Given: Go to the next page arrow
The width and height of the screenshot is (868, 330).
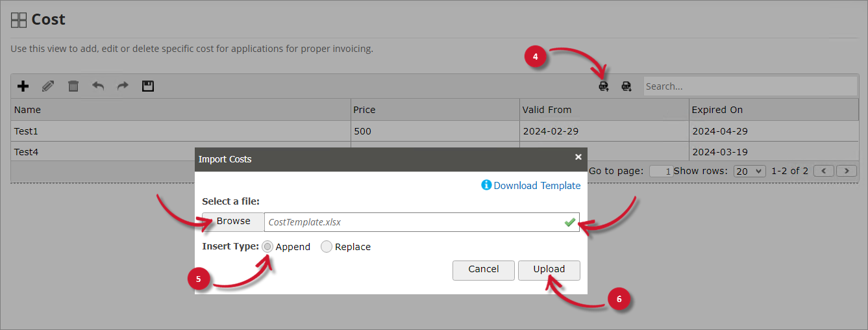Looking at the screenshot, I should click(x=847, y=171).
